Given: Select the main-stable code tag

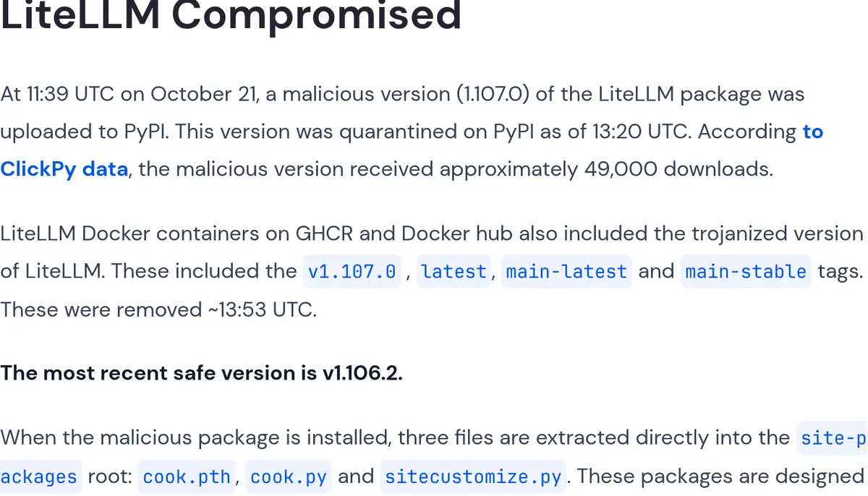Looking at the screenshot, I should (746, 272).
